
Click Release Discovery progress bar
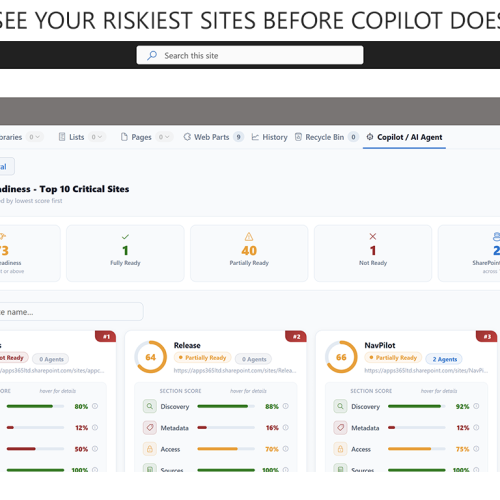pos(226,406)
